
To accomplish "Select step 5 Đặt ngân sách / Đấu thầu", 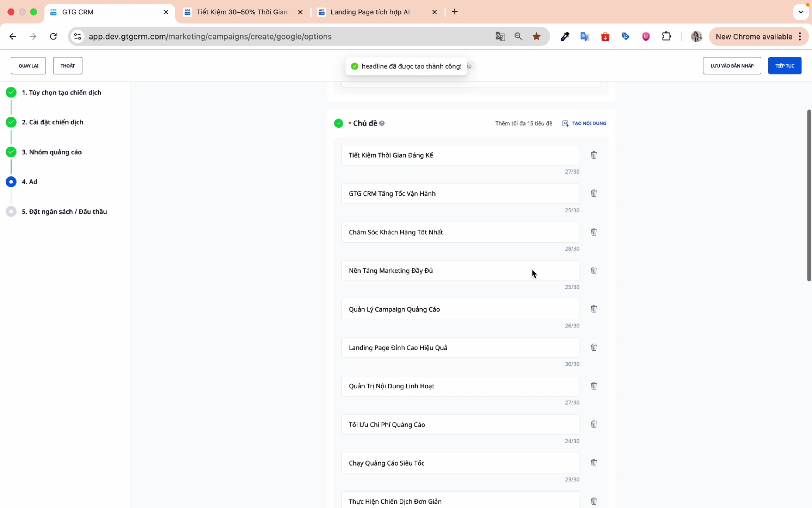I will click(x=64, y=212).
